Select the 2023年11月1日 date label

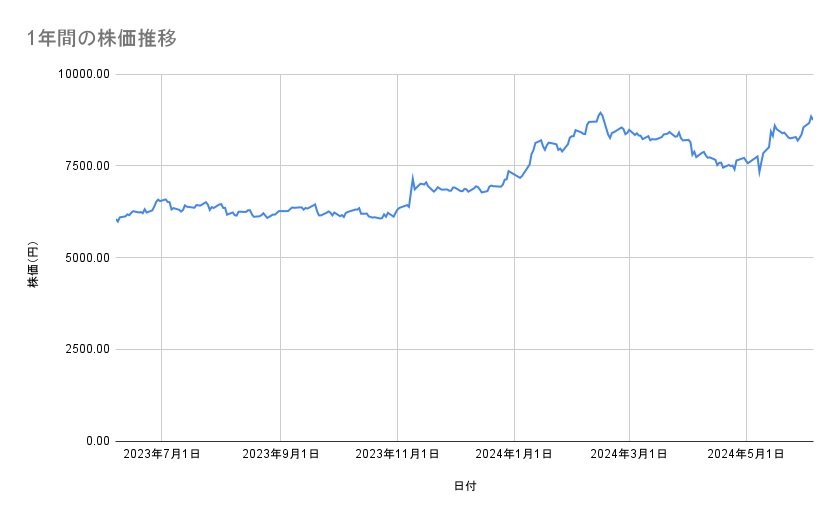[x=397, y=455]
